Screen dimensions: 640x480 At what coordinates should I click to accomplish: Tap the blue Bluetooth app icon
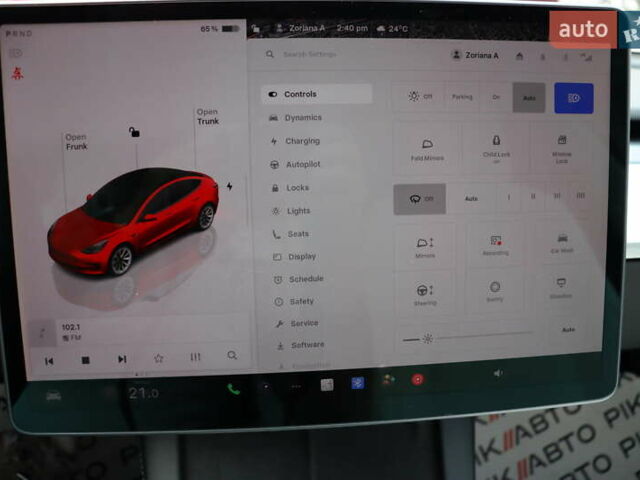point(358,383)
